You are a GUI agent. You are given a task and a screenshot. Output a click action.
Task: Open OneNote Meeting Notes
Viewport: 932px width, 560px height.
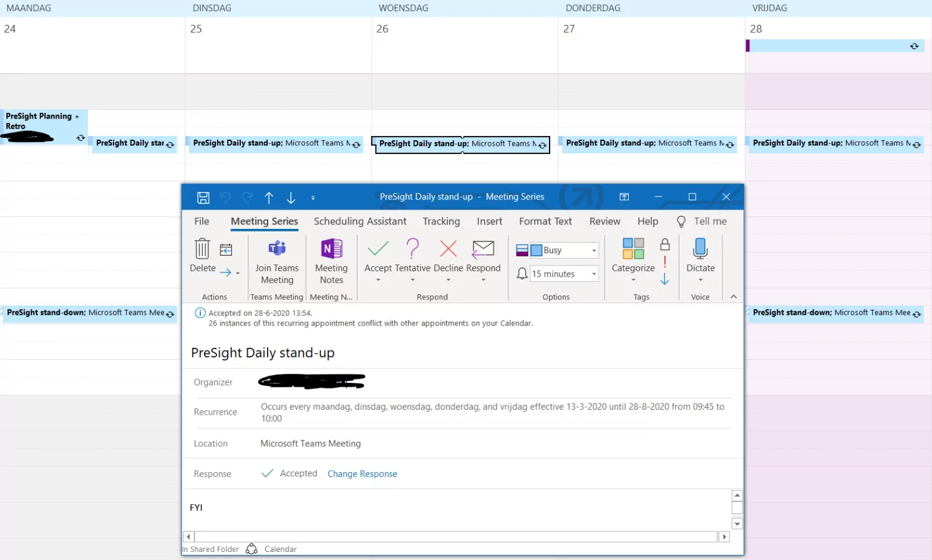[x=331, y=263]
